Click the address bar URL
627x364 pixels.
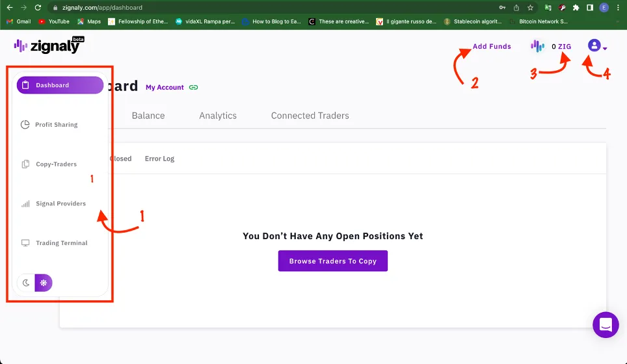[x=102, y=8]
